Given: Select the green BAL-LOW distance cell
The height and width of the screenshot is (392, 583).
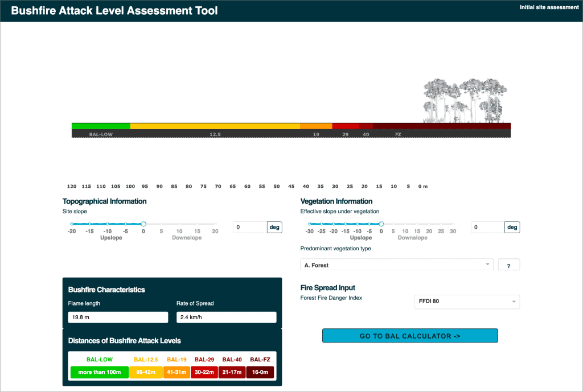Looking at the screenshot, I should click(100, 372).
